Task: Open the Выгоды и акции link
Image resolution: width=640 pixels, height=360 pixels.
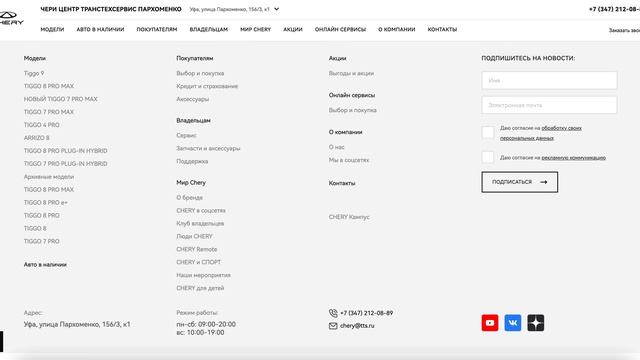Action: point(351,73)
